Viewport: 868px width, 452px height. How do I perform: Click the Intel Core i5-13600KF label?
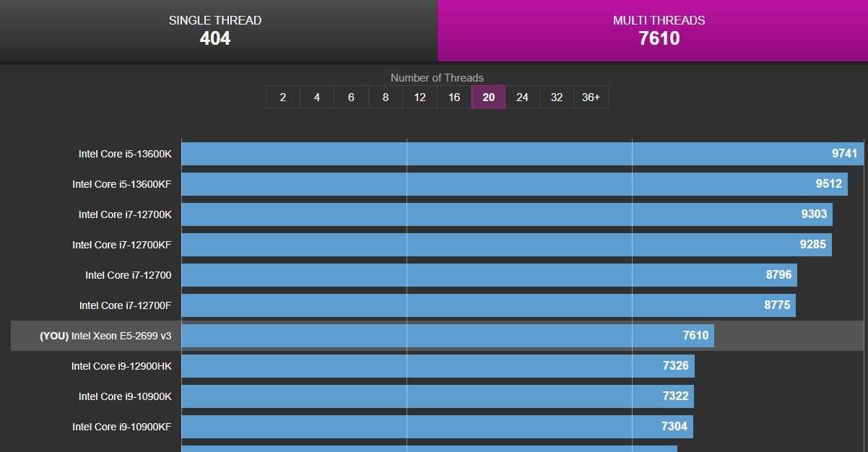click(121, 184)
